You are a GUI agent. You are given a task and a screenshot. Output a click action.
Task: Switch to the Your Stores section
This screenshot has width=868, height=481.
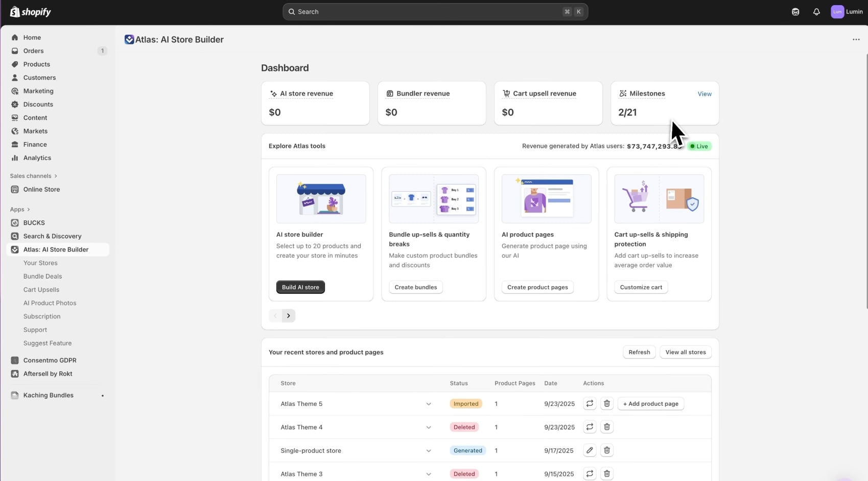[40, 263]
